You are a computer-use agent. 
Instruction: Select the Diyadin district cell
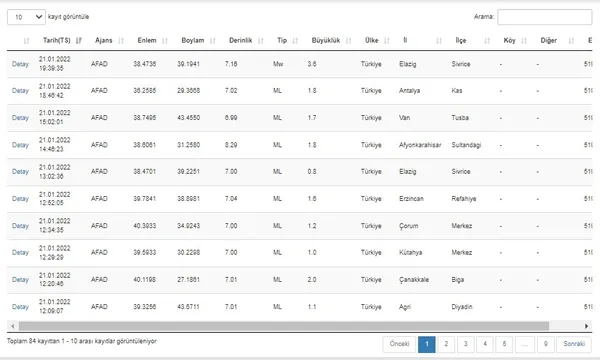coord(461,307)
